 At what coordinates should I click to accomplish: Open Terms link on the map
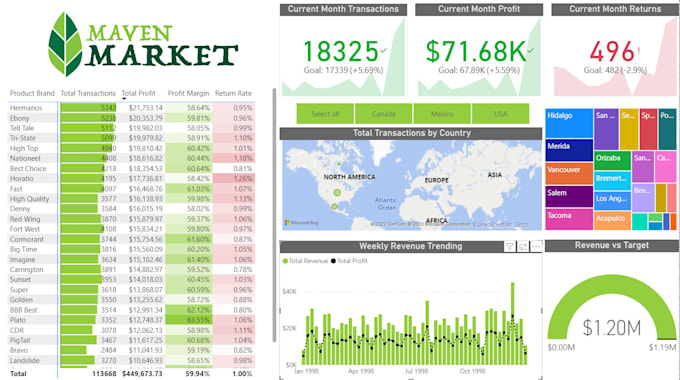522,224
